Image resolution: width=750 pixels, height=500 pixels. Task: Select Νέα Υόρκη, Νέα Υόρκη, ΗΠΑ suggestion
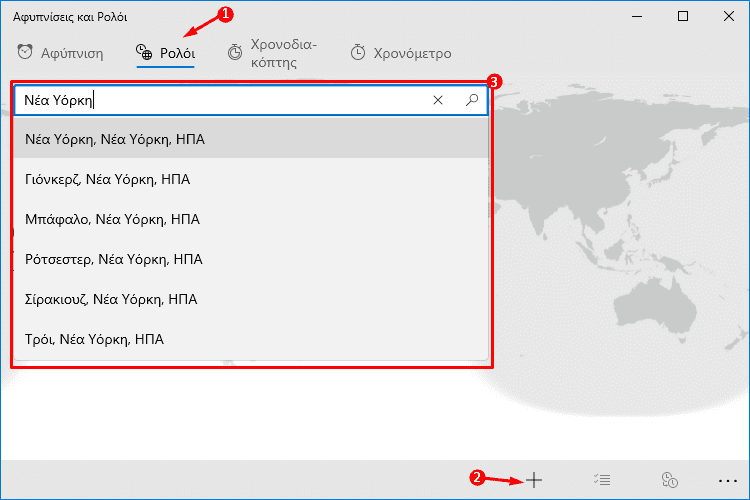coord(251,139)
